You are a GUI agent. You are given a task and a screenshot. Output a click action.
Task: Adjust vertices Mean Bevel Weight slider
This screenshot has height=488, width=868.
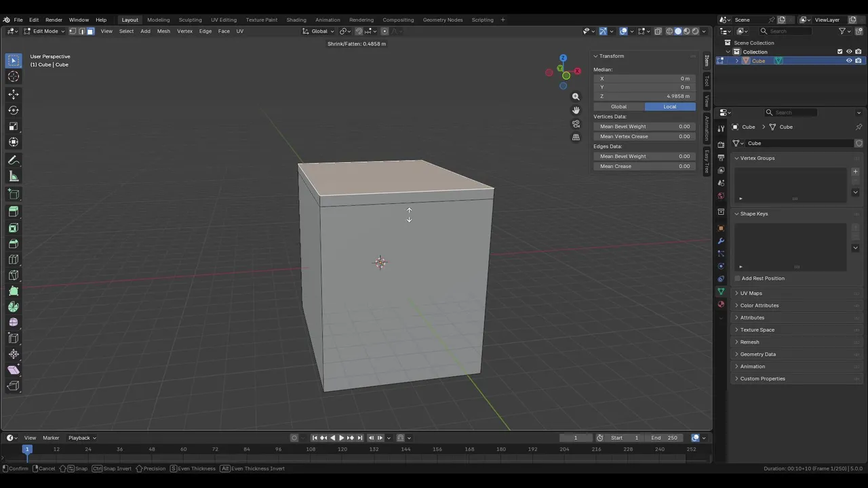(644, 127)
